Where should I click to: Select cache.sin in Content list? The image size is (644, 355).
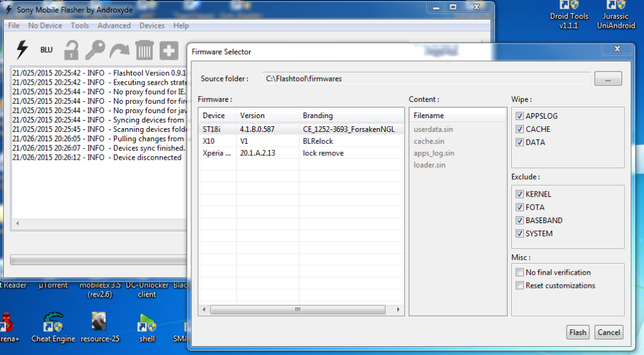point(429,141)
